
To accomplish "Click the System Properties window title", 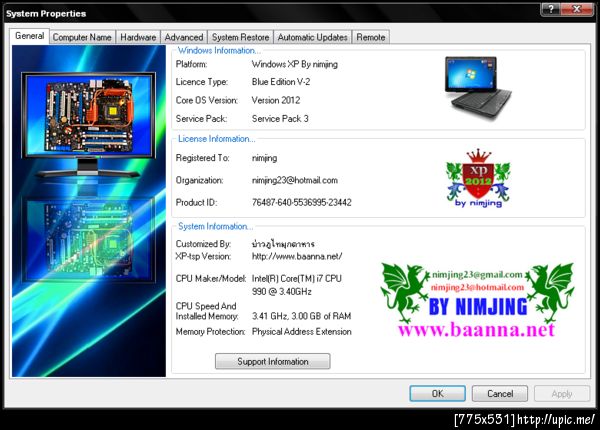I will point(46,14).
